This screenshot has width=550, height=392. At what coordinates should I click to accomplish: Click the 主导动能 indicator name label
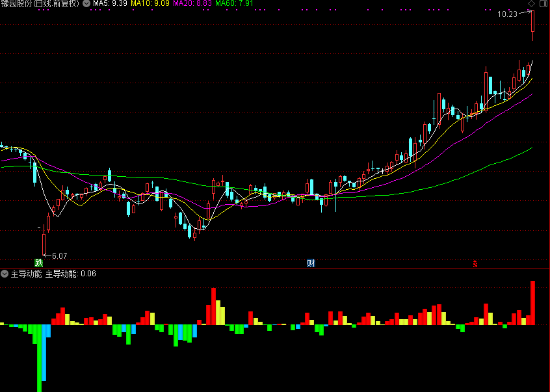pyautogui.click(x=26, y=274)
